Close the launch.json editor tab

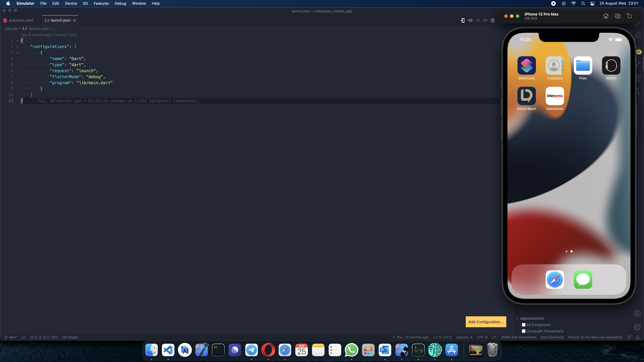click(74, 21)
